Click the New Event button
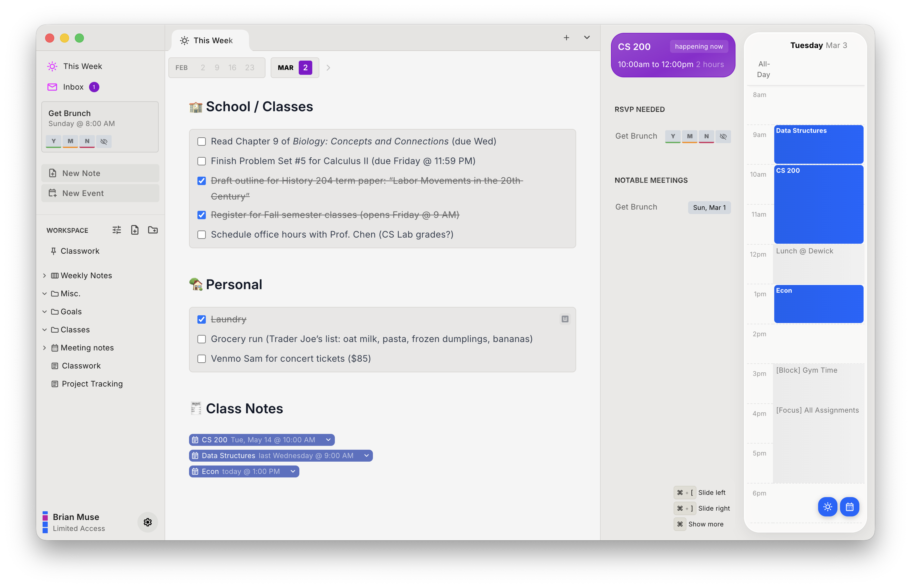 [x=100, y=193]
